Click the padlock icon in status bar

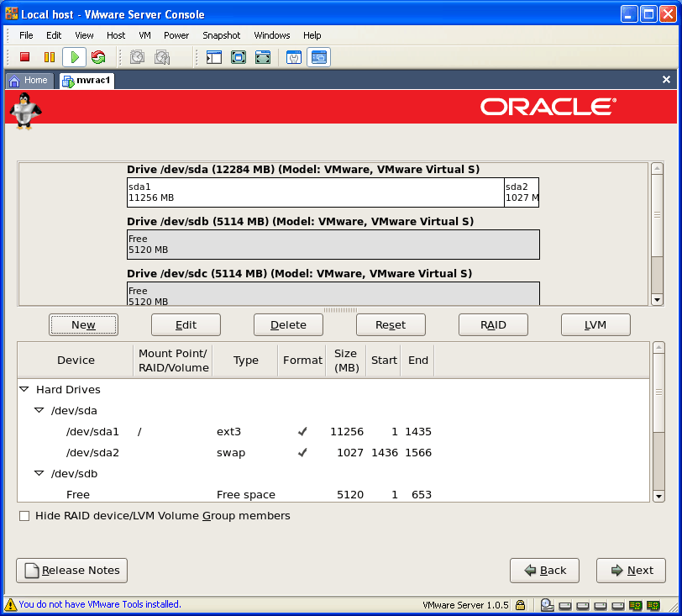tap(521, 604)
